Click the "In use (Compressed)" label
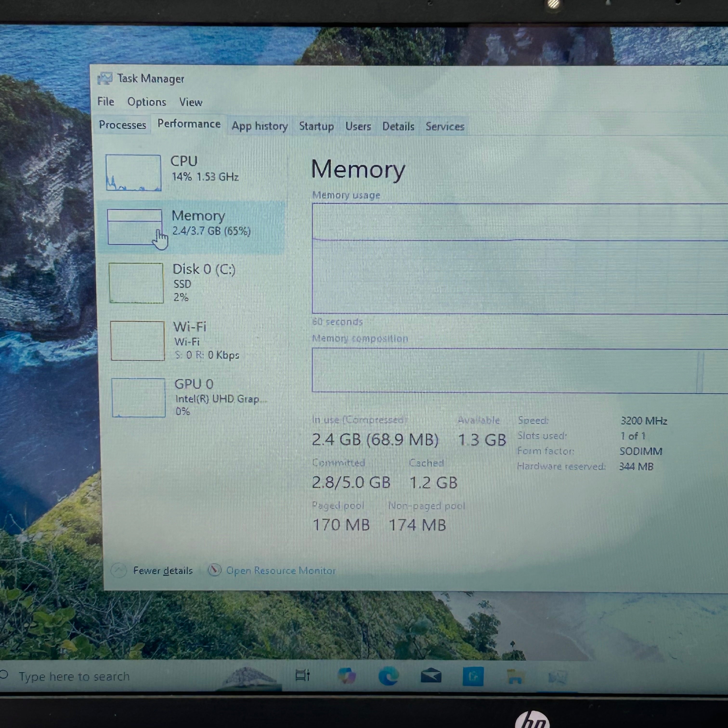Image resolution: width=728 pixels, height=728 pixels. click(x=360, y=419)
